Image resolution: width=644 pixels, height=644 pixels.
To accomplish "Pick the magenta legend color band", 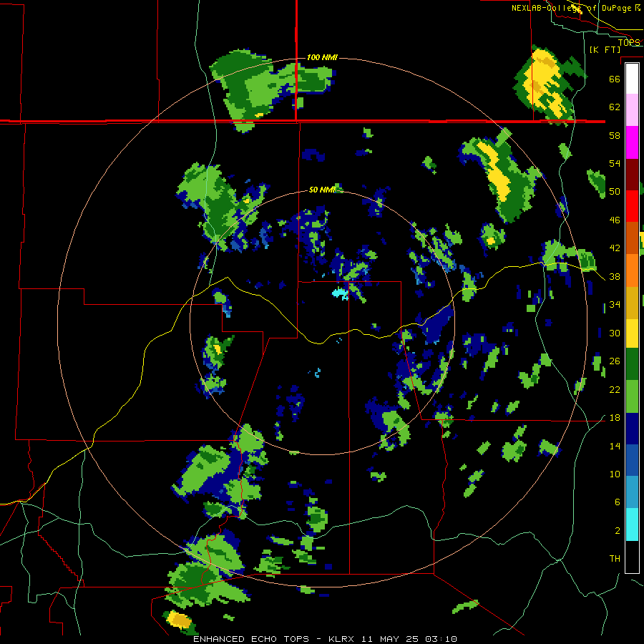I will 632,142.
